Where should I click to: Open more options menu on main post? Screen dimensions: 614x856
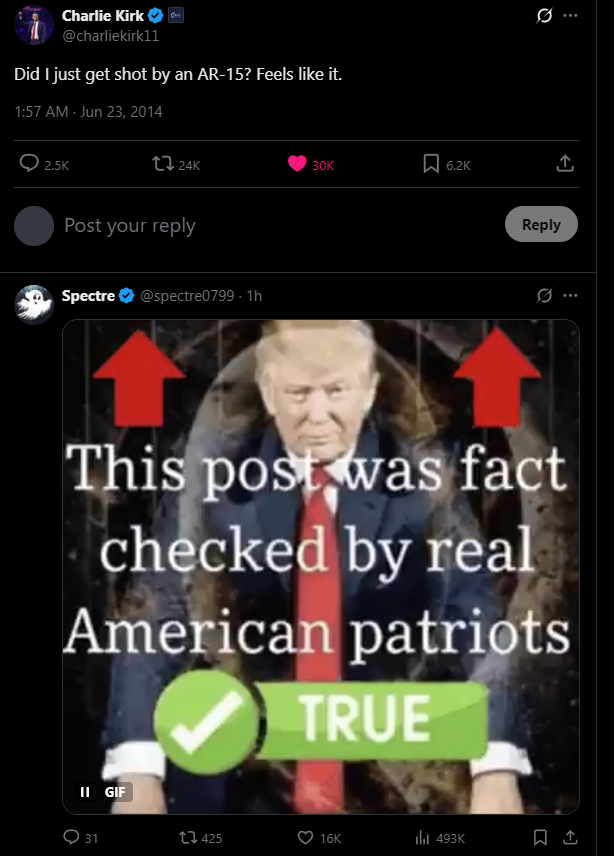click(570, 15)
